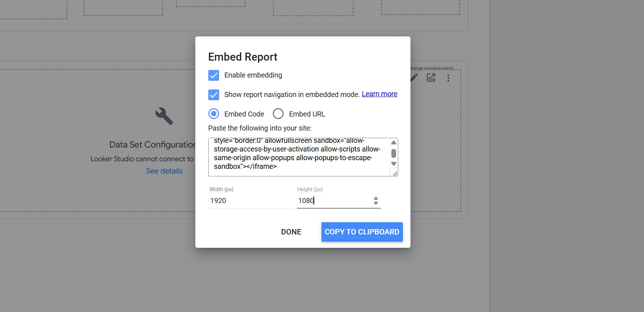This screenshot has width=644, height=312.
Task: Decrease height with the stepper down arrow
Action: (376, 203)
